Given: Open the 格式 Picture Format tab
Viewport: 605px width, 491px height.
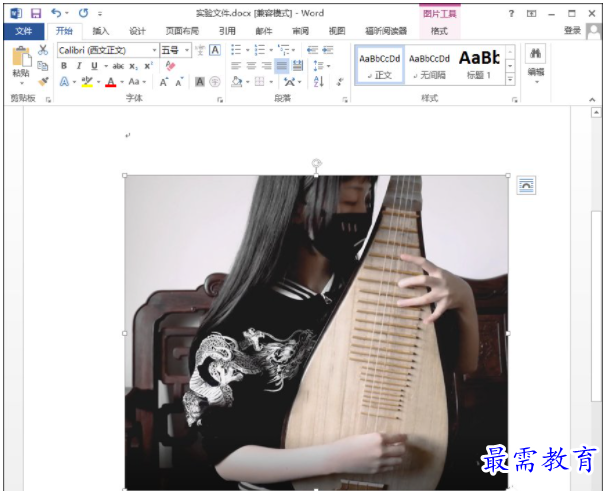Looking at the screenshot, I should click(439, 31).
